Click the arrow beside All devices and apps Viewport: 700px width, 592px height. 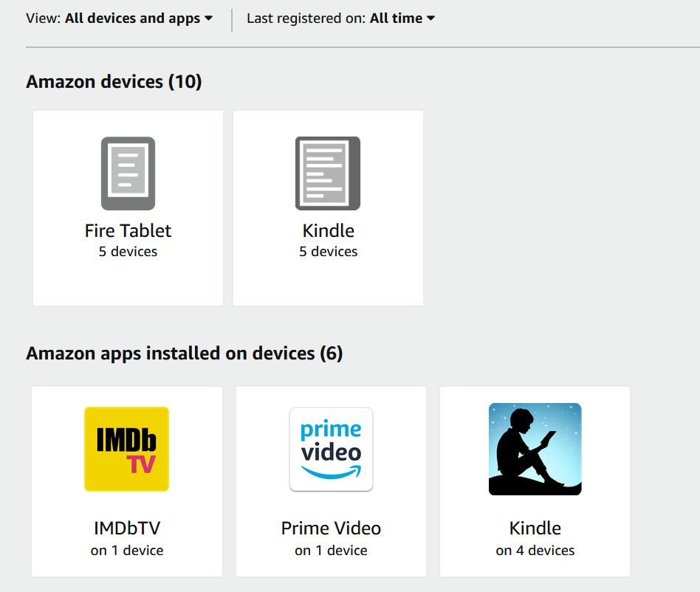coord(208,18)
